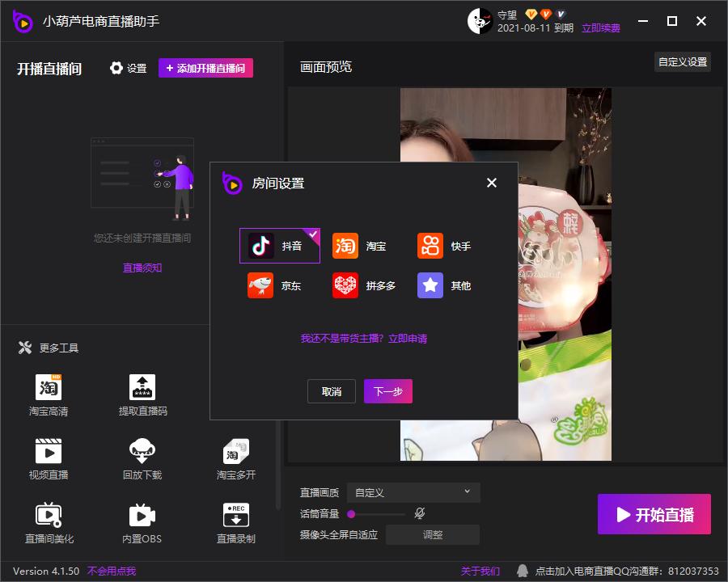Click the 开始直播 button
Viewport: 728px width, 582px height.
pyautogui.click(x=654, y=514)
